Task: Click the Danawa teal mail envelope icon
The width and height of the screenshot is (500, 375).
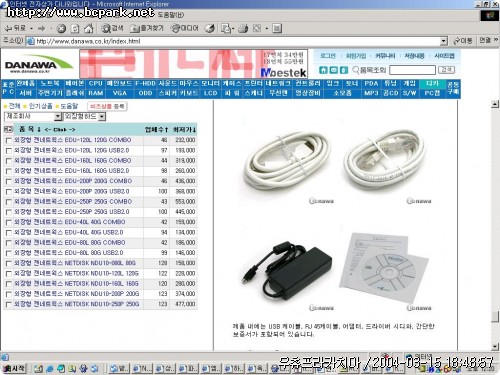Action: (x=334, y=70)
